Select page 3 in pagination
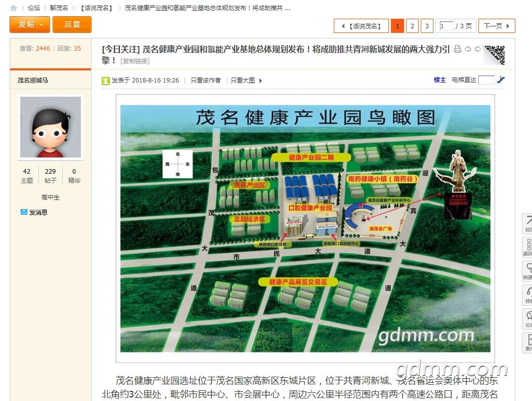The height and width of the screenshot is (401, 532). pyautogui.click(x=427, y=26)
